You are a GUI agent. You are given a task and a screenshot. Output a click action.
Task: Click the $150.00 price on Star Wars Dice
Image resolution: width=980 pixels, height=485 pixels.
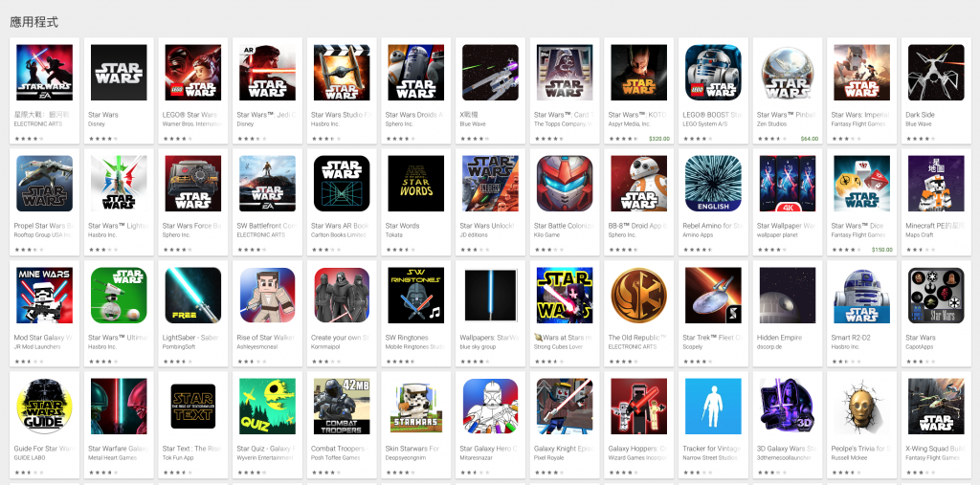pos(881,250)
